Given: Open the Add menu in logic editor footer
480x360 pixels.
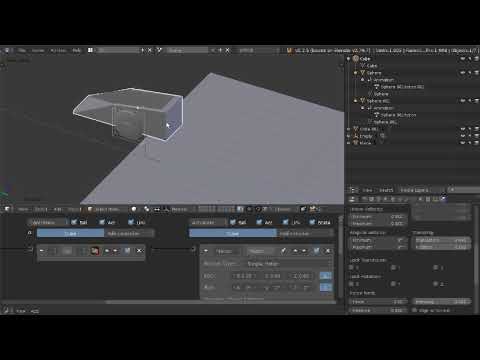Looking at the screenshot, I should point(35,311).
